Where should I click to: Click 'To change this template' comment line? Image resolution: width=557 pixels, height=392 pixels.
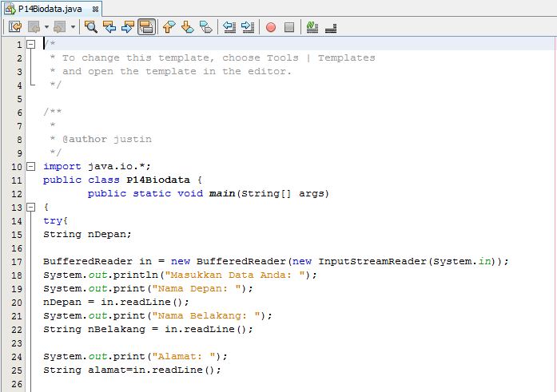point(213,57)
